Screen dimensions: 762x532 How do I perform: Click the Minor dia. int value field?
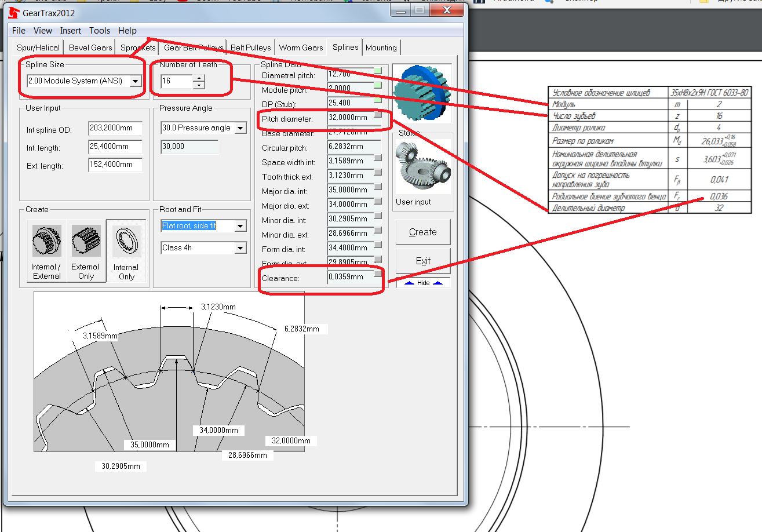point(354,219)
